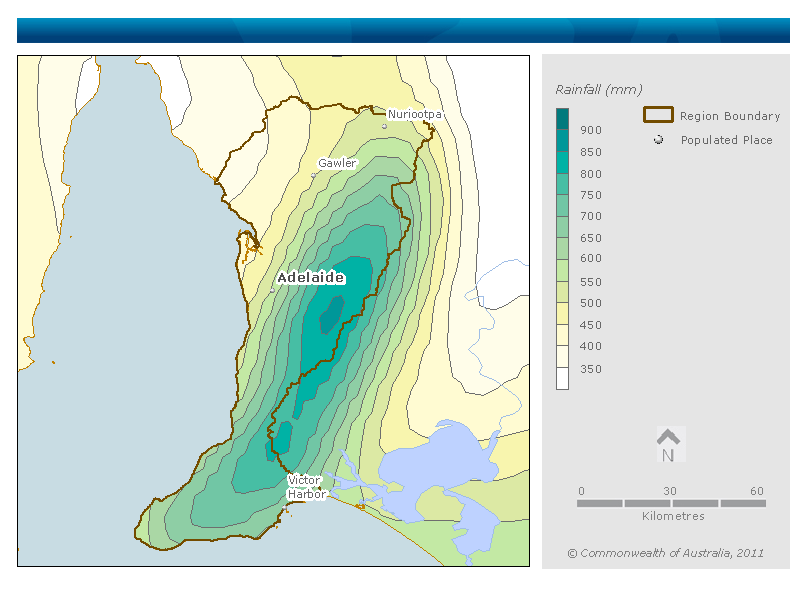Click the blue header banner
790x594 pixels.
[x=403, y=31]
